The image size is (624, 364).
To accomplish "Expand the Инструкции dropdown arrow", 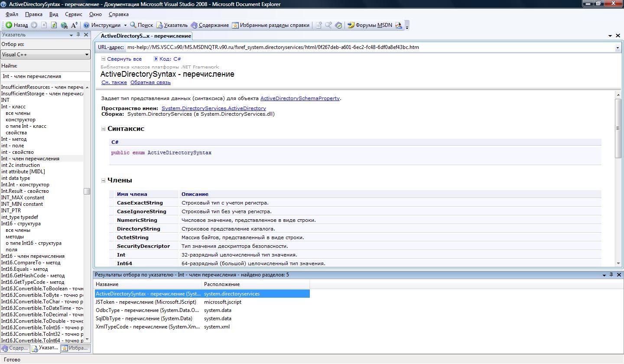I will coord(125,25).
